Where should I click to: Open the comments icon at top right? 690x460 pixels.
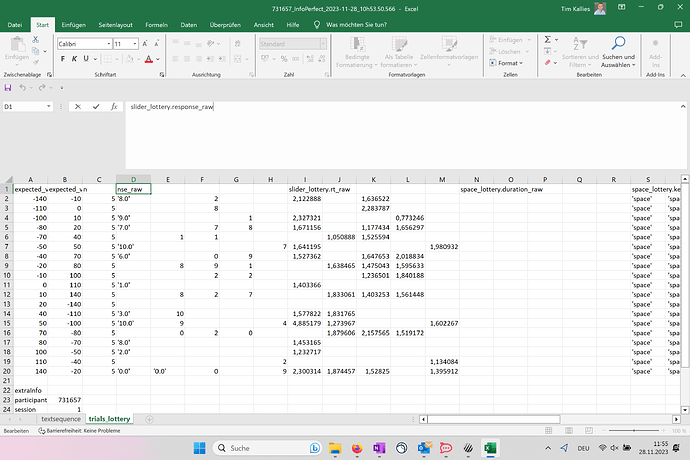point(678,25)
